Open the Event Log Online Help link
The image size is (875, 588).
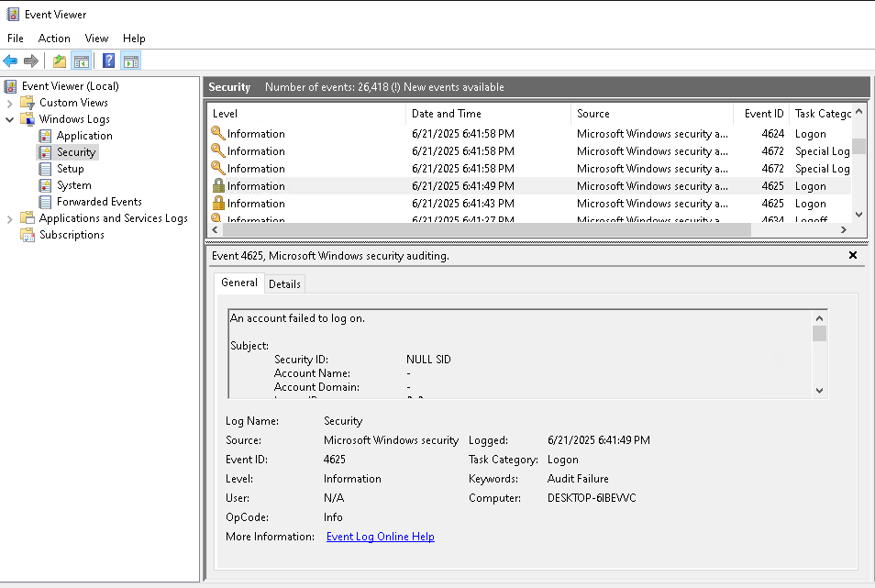tap(381, 537)
